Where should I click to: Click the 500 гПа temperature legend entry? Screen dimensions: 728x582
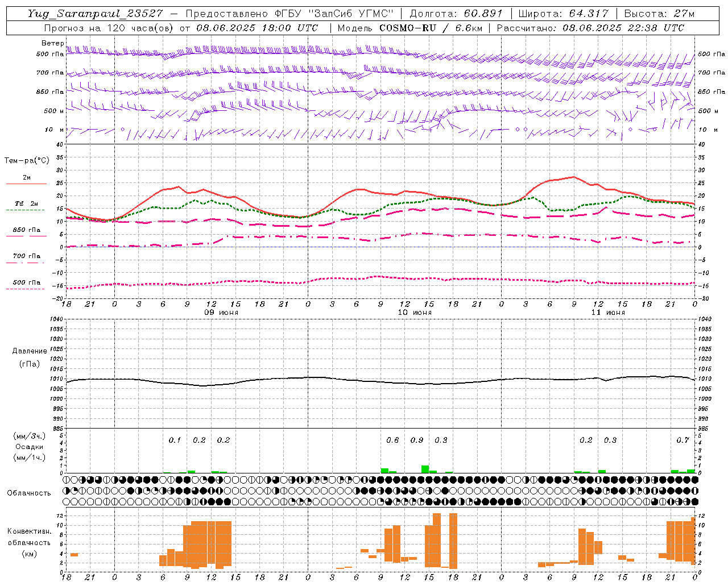(26, 282)
